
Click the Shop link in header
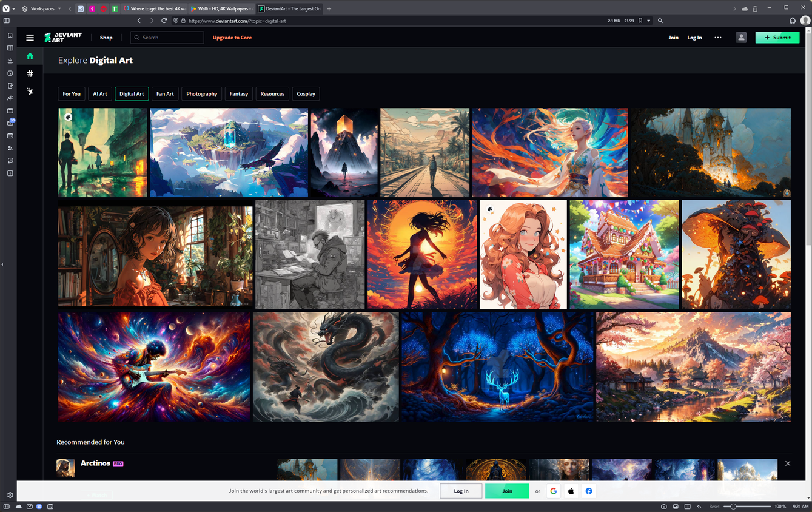tap(106, 38)
